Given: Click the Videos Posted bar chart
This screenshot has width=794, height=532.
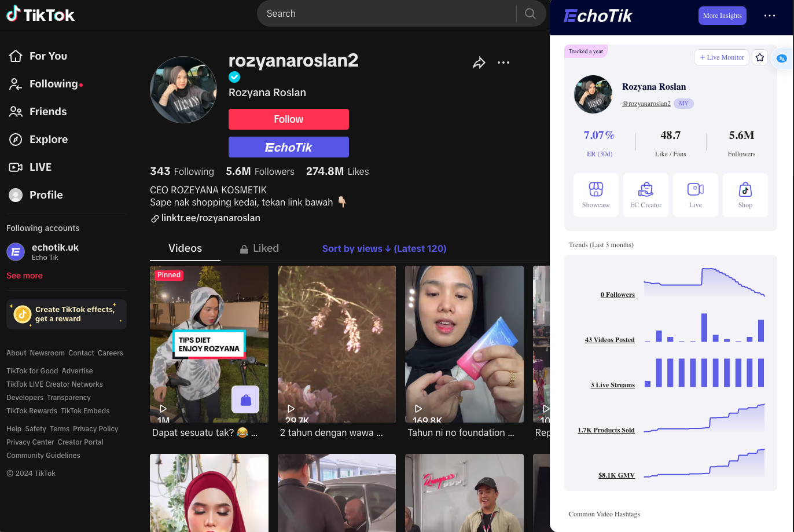Looking at the screenshot, I should pyautogui.click(x=704, y=327).
